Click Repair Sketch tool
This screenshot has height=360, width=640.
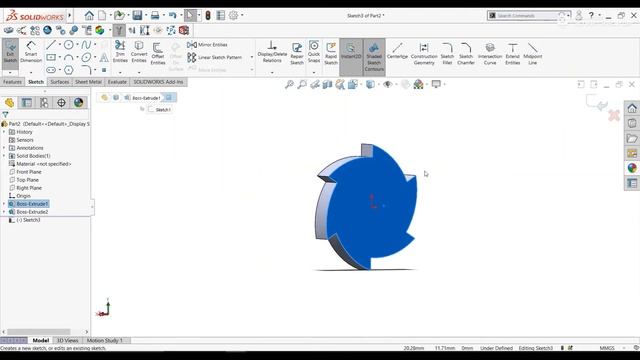click(x=297, y=53)
